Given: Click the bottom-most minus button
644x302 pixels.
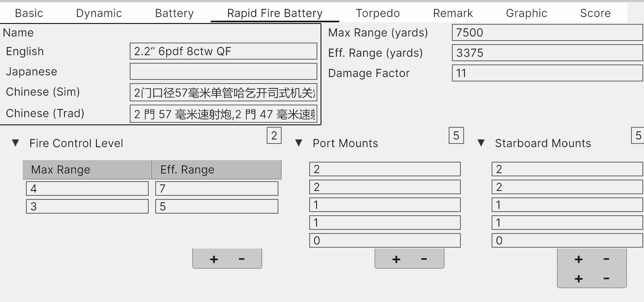Looking at the screenshot, I should tap(606, 279).
